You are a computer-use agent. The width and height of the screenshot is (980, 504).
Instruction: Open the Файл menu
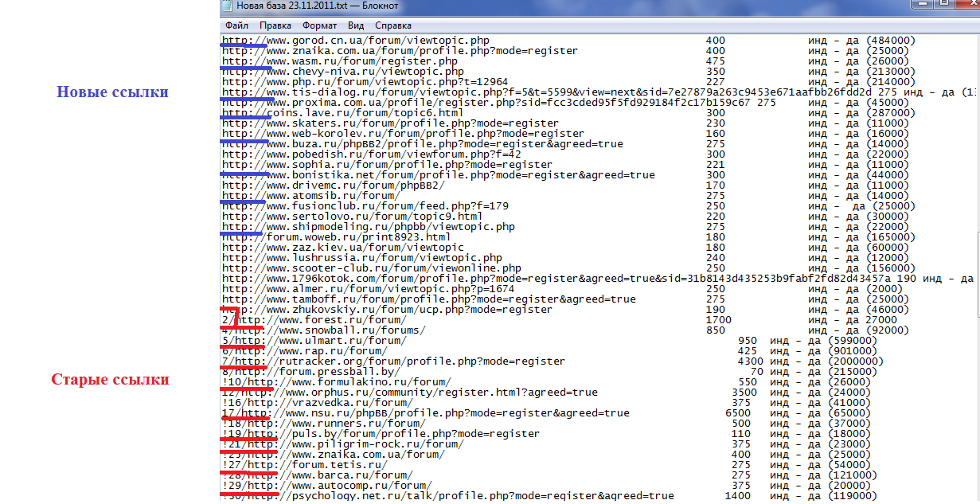(x=236, y=25)
